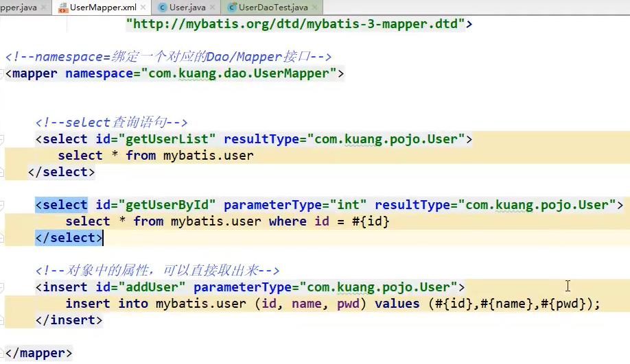
Task: Click resultType attribute on the getUserList line
Action: tap(262, 139)
